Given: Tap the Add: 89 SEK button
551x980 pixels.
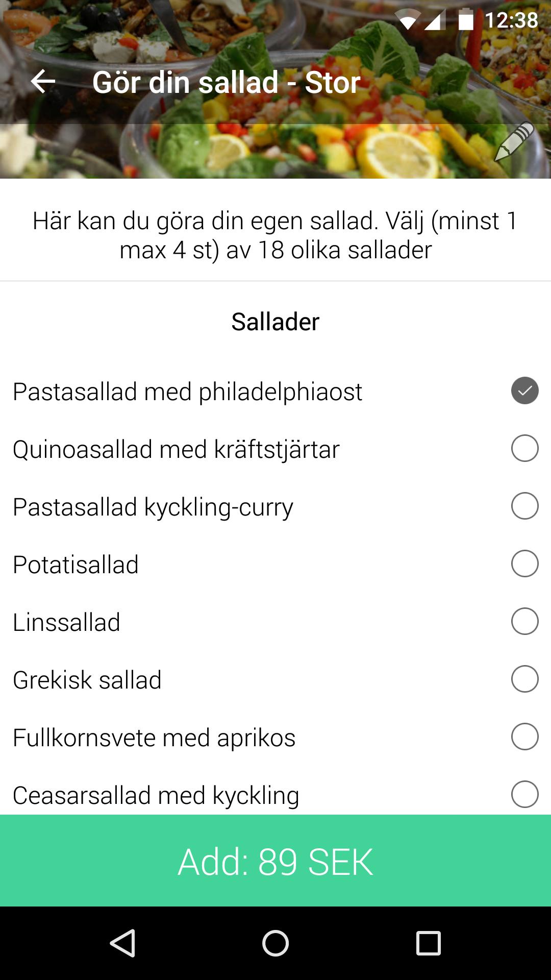Looking at the screenshot, I should [275, 861].
